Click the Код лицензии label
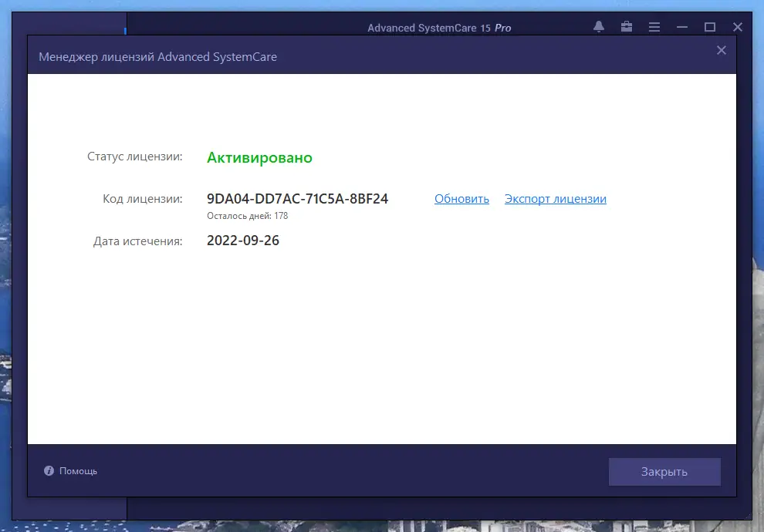Viewport: 764px width, 532px height. click(x=143, y=199)
